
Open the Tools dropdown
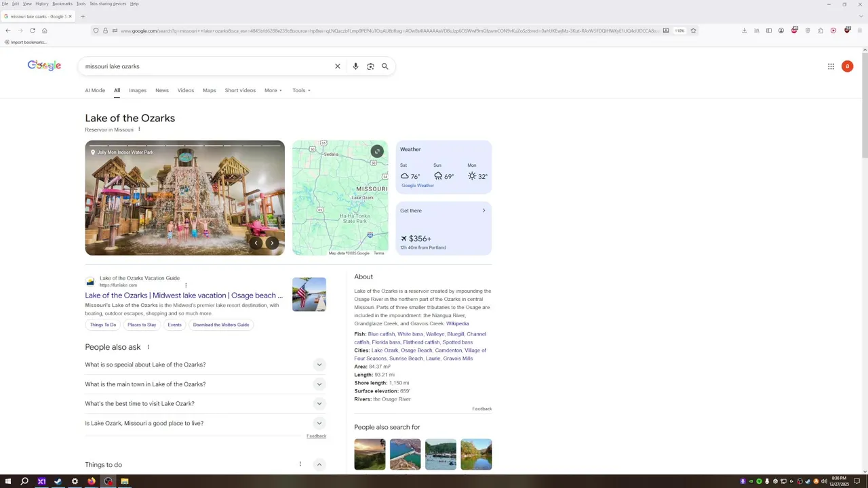tap(301, 90)
